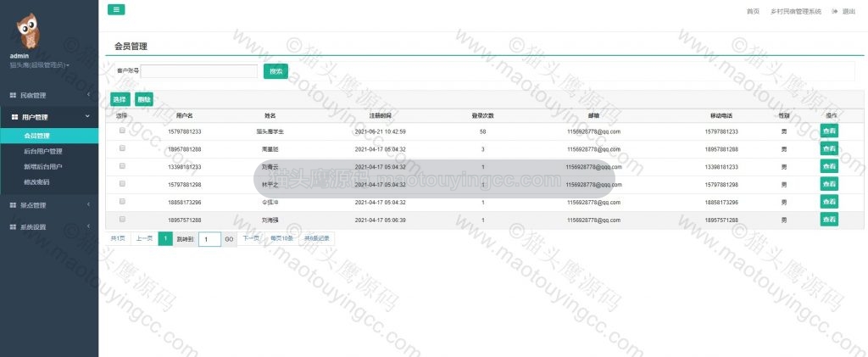The width and height of the screenshot is (868, 357).
Task: Click the GO jump button
Action: pyautogui.click(x=229, y=239)
